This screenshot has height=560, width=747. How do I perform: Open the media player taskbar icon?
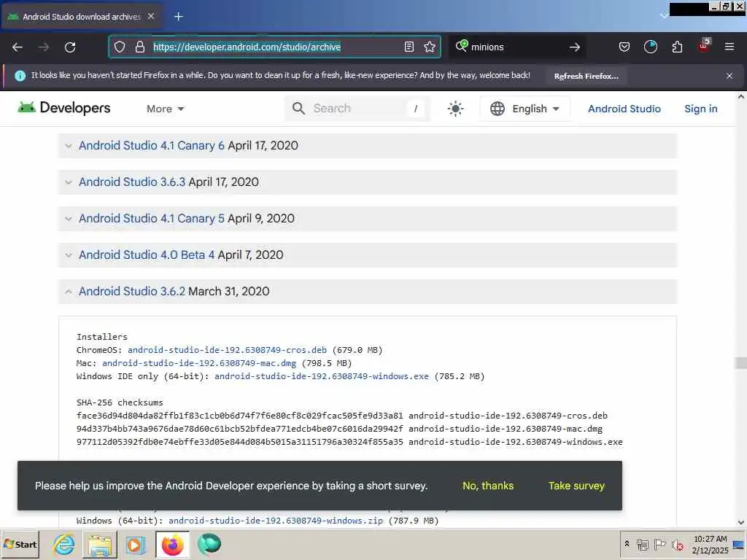click(135, 544)
